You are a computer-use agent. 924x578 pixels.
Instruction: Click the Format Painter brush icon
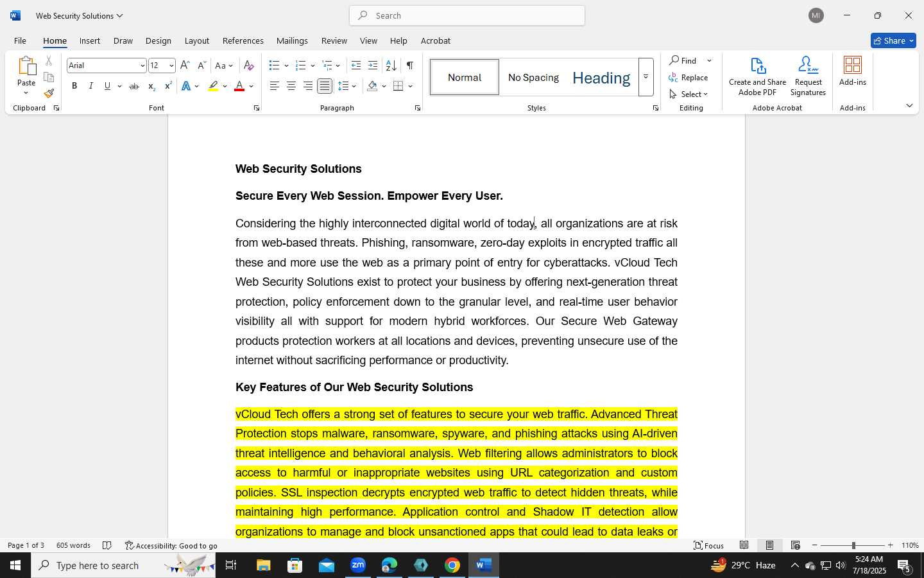click(49, 93)
